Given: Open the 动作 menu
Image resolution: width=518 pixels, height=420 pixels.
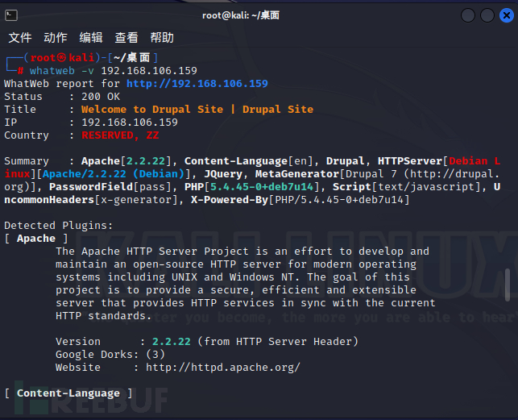Looking at the screenshot, I should pyautogui.click(x=56, y=38).
